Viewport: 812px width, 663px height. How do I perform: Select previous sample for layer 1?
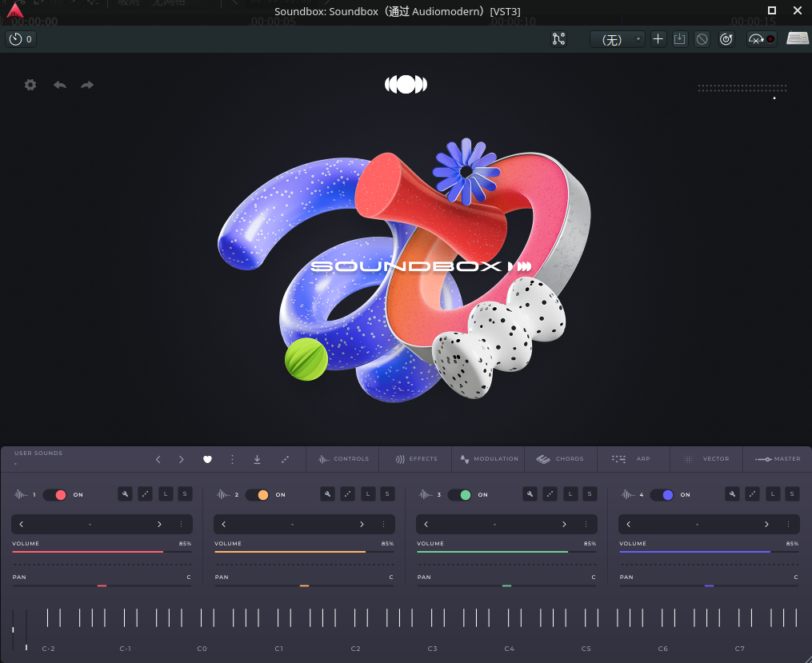[x=22, y=525]
